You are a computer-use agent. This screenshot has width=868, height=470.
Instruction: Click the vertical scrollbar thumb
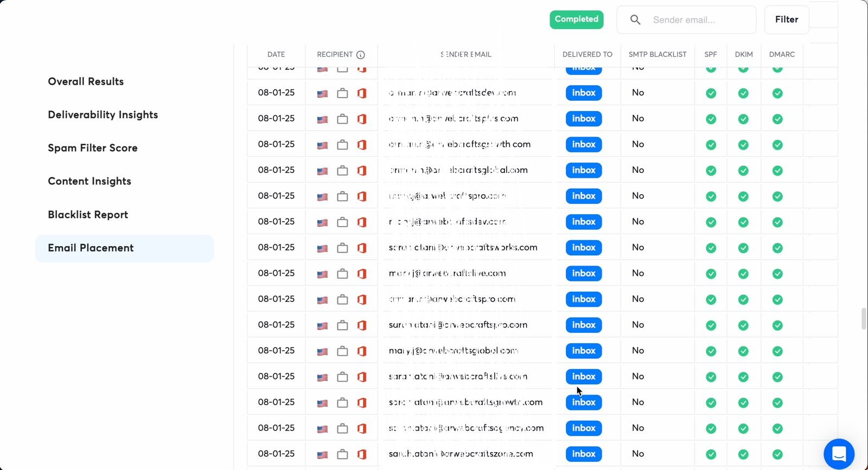click(x=864, y=318)
